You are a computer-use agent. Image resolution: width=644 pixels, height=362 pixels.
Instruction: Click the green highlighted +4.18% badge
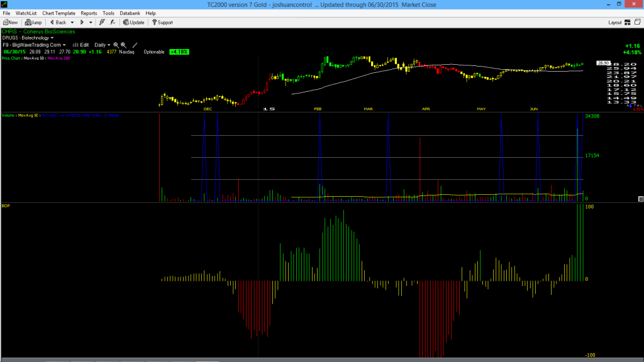[x=179, y=52]
